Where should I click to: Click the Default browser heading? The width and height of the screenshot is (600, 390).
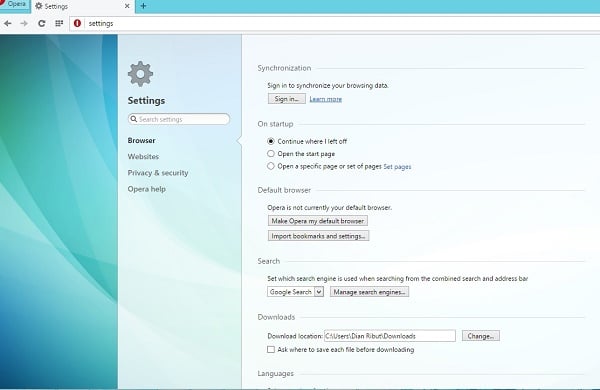pos(284,190)
